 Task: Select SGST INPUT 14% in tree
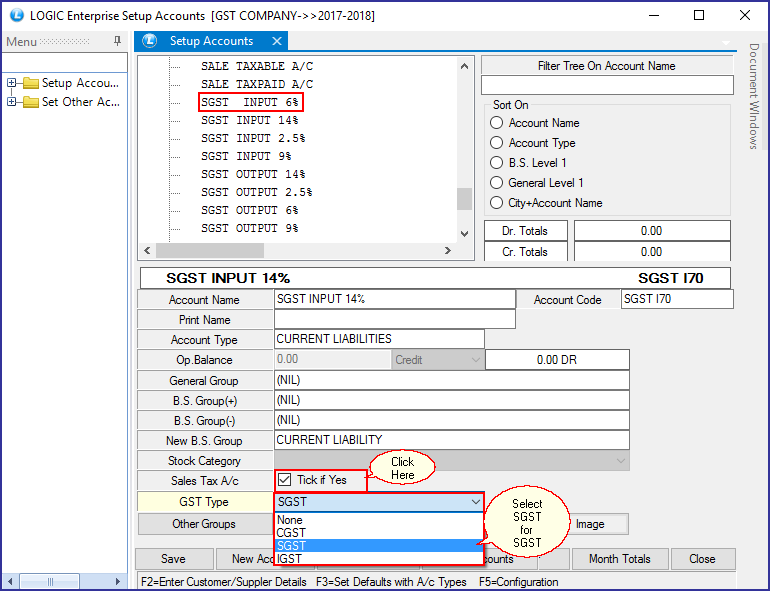point(249,120)
